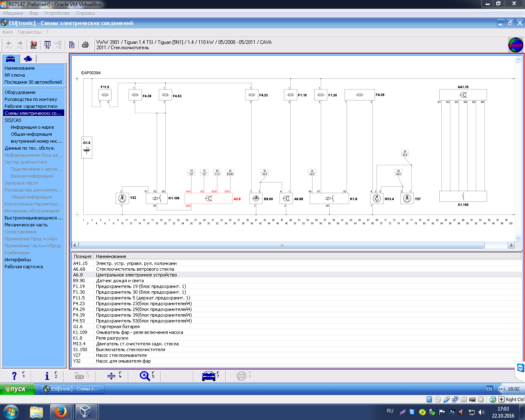The width and height of the screenshot is (525, 420).
Task: Print the wiring diagram
Action: point(85,45)
